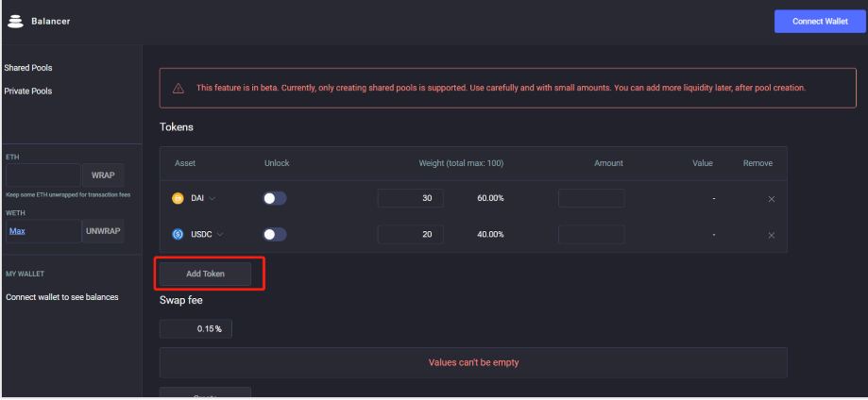Click the USDC token icon
Screen dimensions: 868x400
[178, 234]
